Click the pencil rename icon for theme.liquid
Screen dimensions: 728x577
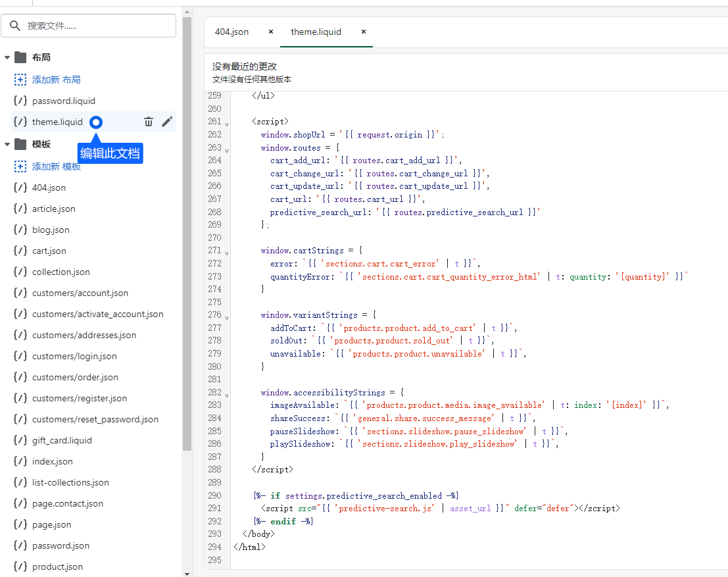point(167,122)
